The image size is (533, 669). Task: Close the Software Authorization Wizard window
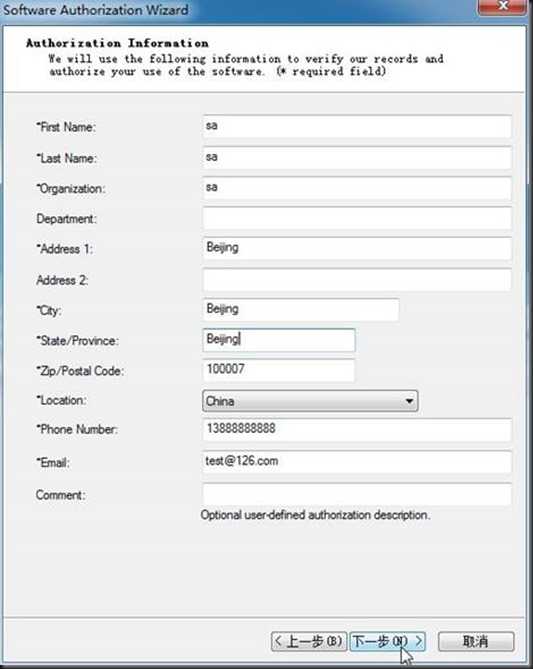[502, 6]
